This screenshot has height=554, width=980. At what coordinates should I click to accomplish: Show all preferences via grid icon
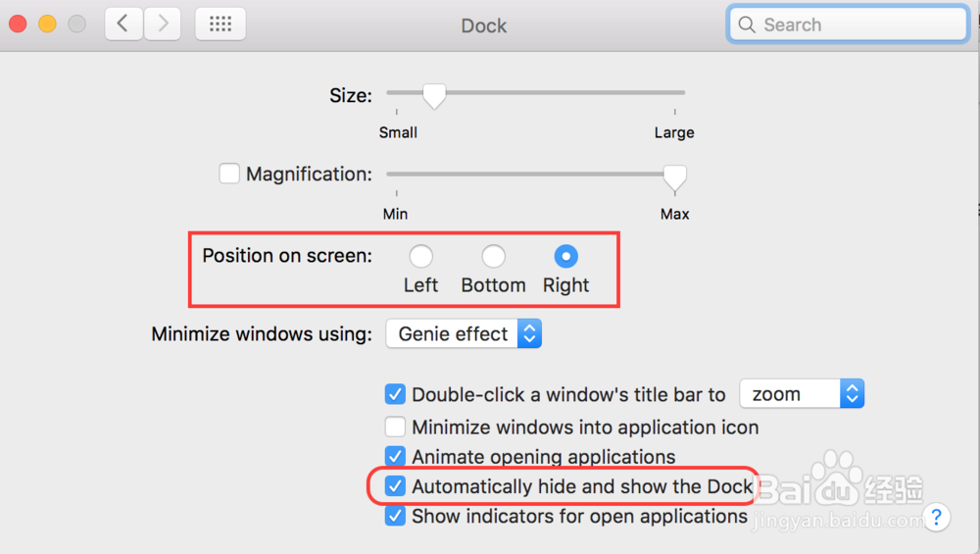click(220, 24)
